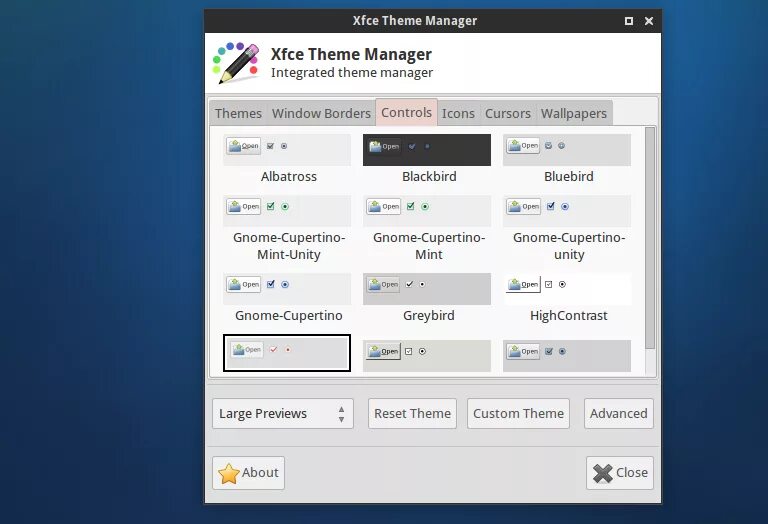Open the Icons tab
This screenshot has width=768, height=524.
(x=458, y=113)
